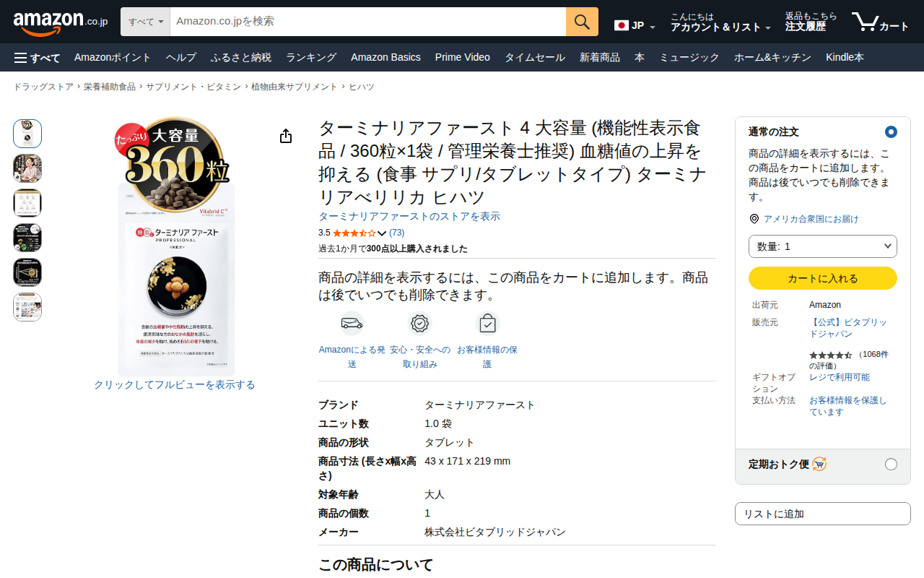Open 返品もこちら 注文履歴 link

click(811, 22)
